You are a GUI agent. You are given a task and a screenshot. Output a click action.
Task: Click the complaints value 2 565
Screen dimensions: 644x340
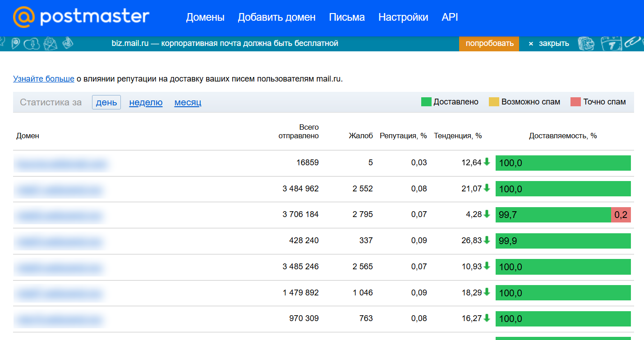(x=363, y=267)
